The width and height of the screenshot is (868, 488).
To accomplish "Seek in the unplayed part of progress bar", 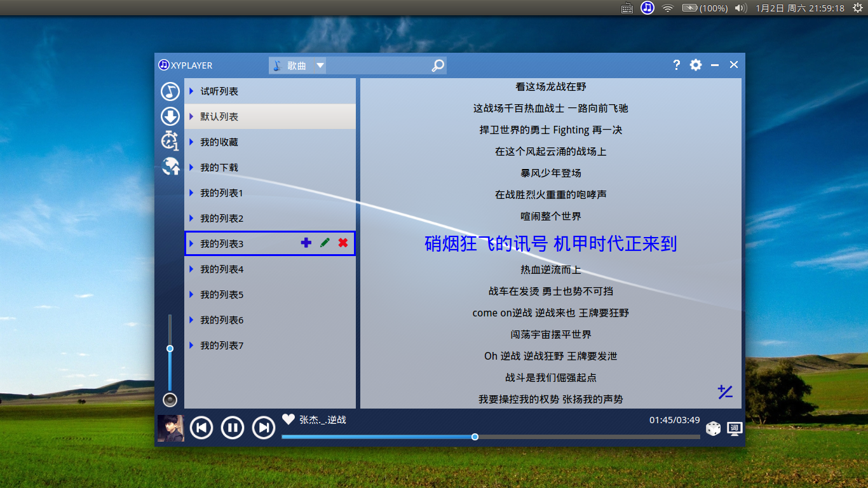I will coord(589,437).
